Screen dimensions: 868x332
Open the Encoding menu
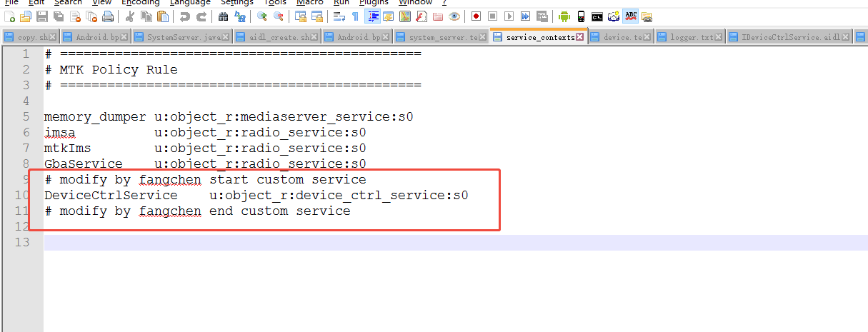140,2
